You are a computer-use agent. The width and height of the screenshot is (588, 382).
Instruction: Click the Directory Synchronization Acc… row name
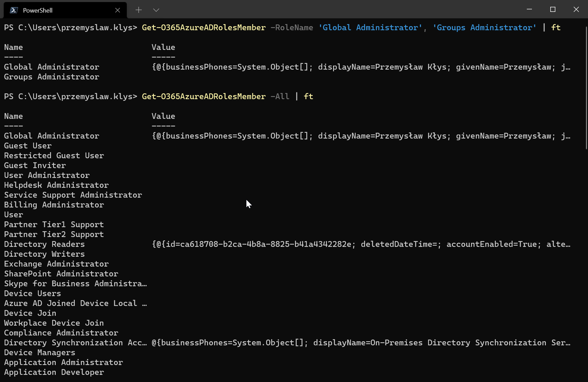pyautogui.click(x=75, y=343)
